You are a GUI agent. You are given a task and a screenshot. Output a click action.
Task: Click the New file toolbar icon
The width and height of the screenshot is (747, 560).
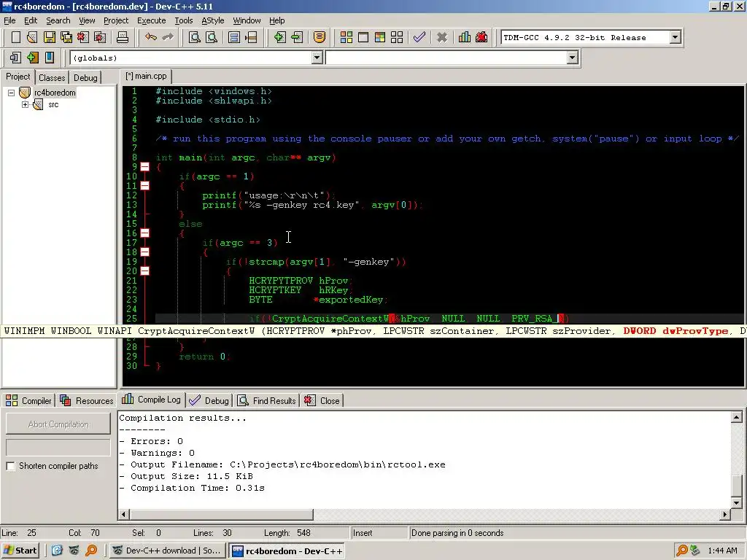16,37
